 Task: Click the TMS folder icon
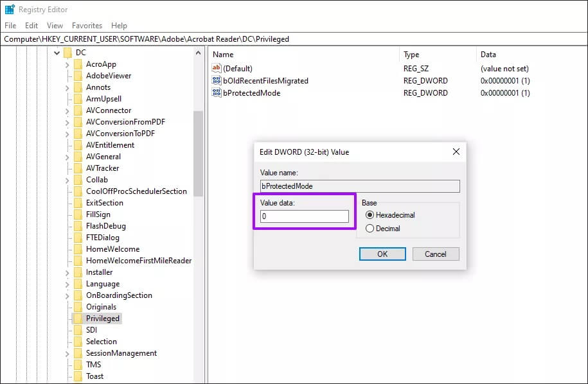pyautogui.click(x=78, y=365)
